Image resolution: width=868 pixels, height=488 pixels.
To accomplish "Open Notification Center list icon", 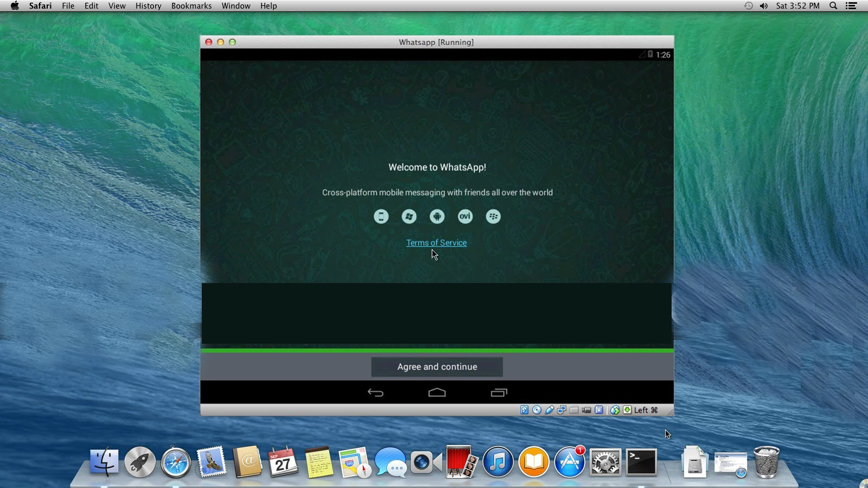I will coord(851,6).
